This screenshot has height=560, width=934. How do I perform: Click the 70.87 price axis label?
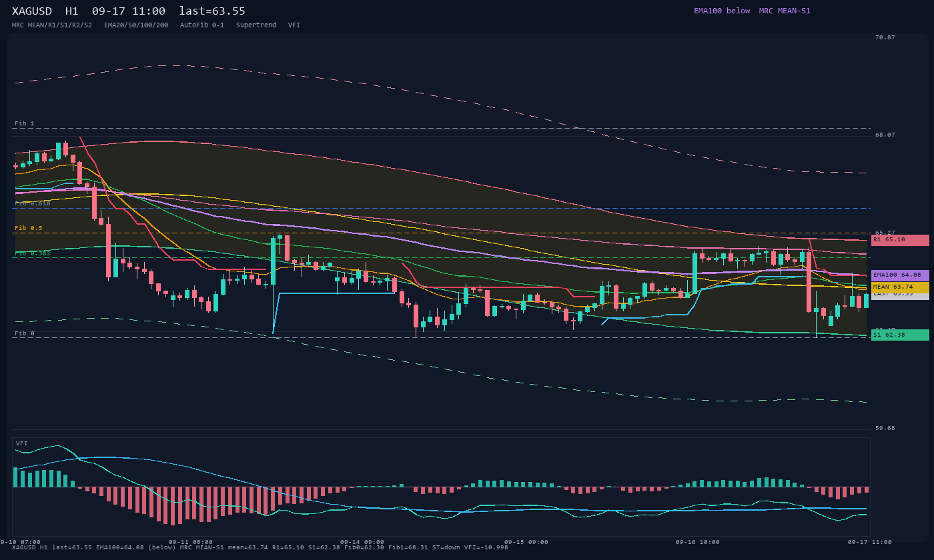coord(885,37)
